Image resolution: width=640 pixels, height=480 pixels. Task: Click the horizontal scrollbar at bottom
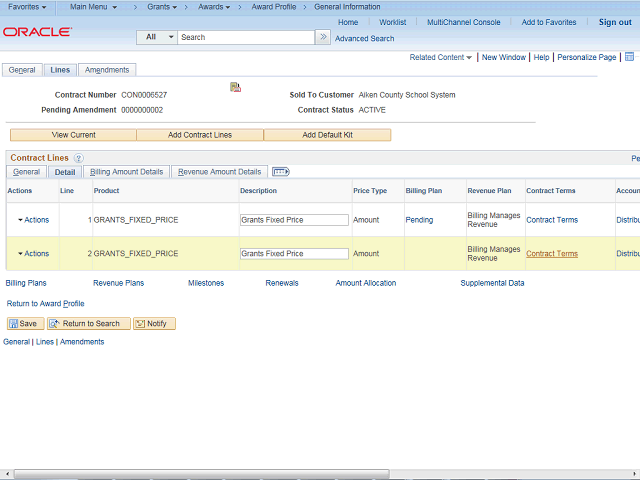coord(320,473)
